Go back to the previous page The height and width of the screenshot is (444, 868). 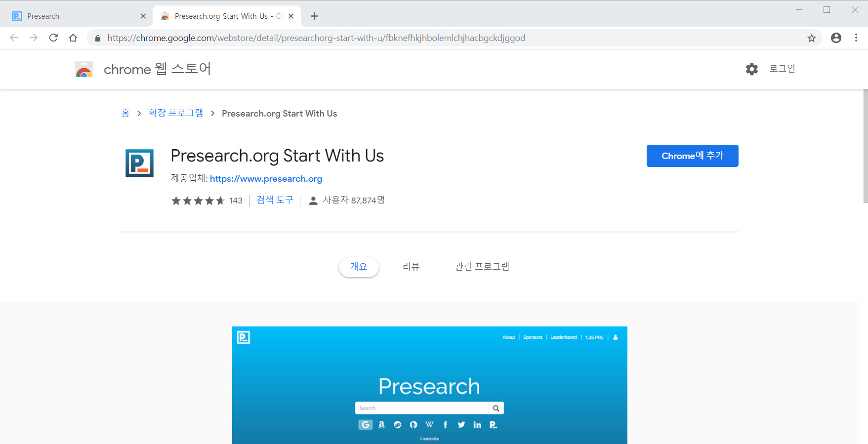tap(14, 38)
